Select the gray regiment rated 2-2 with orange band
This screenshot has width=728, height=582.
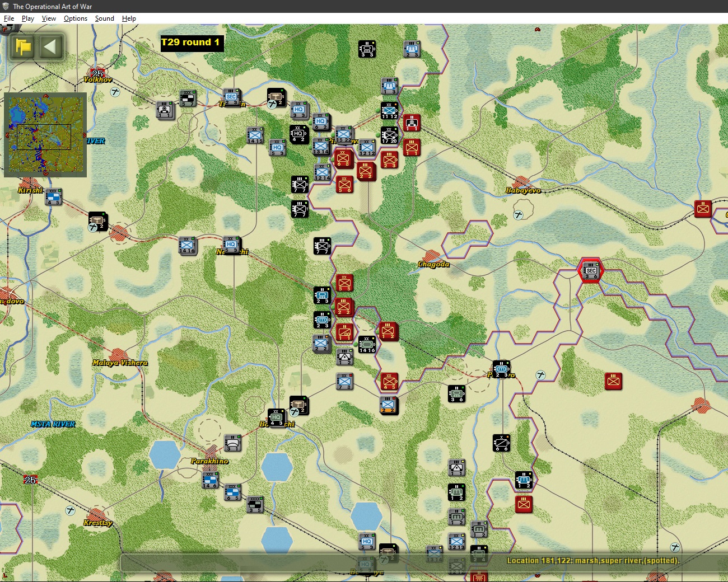388,405
